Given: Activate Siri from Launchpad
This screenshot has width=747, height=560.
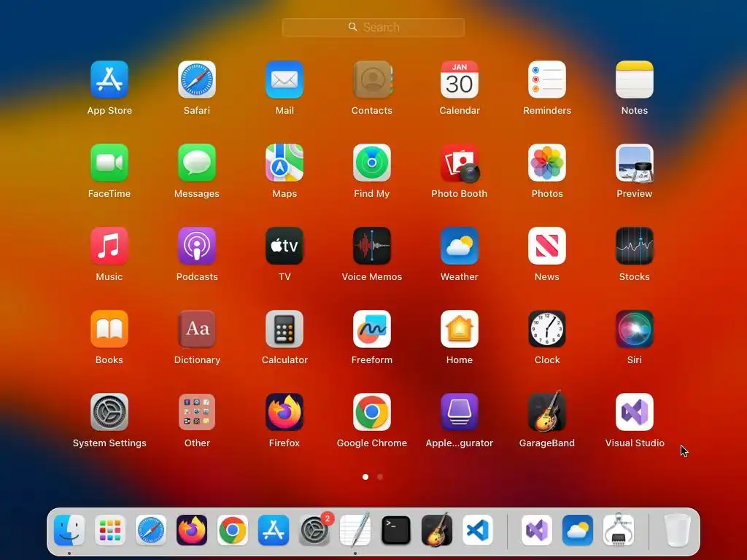Looking at the screenshot, I should (x=635, y=329).
